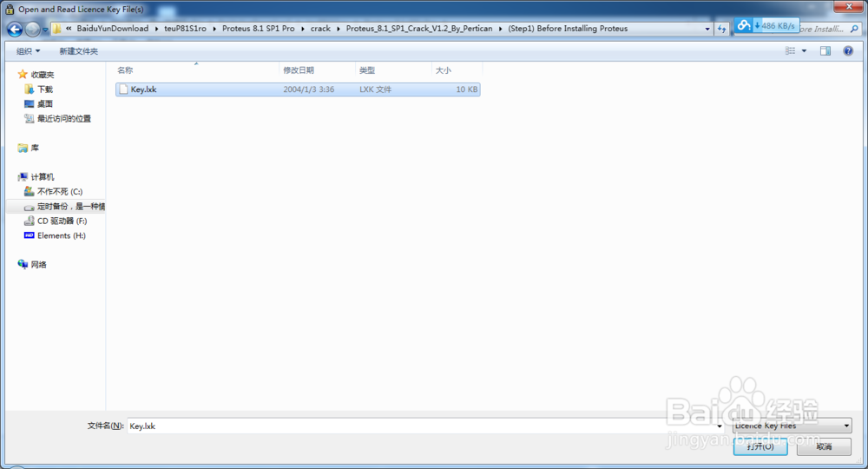
Task: Click the folder icon in the address bar
Action: 57,29
